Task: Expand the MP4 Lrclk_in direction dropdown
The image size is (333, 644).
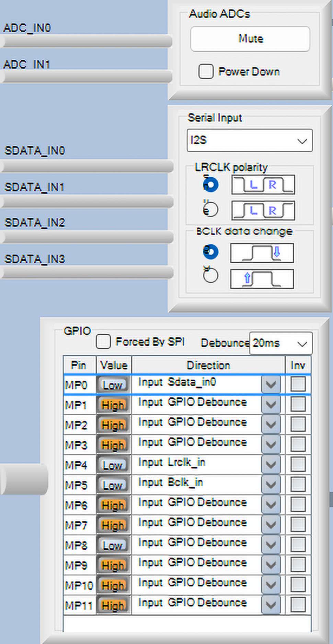Action: [271, 465]
